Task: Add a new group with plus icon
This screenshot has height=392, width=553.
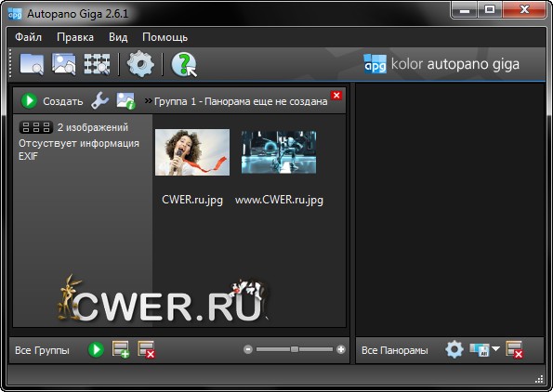Action: (121, 349)
